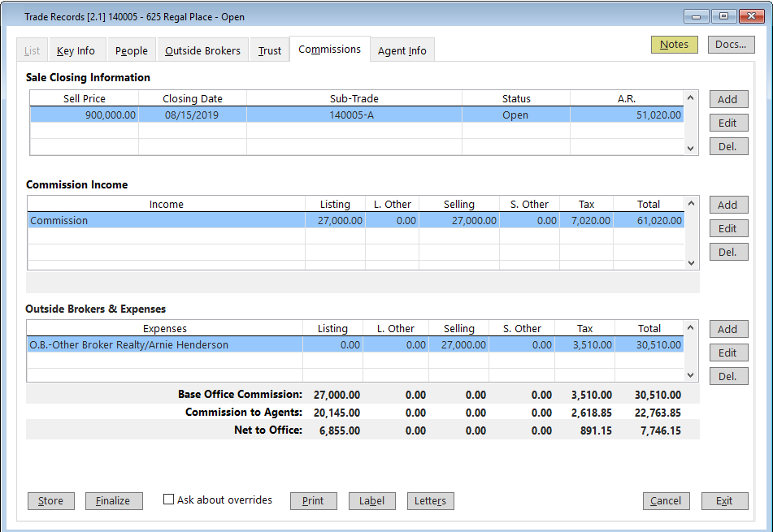Switch to the People tab
Screen dimensions: 773x532
(x=130, y=50)
